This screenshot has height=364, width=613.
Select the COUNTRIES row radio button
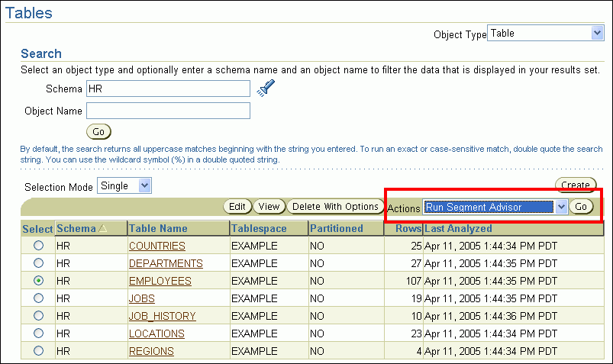click(x=38, y=246)
